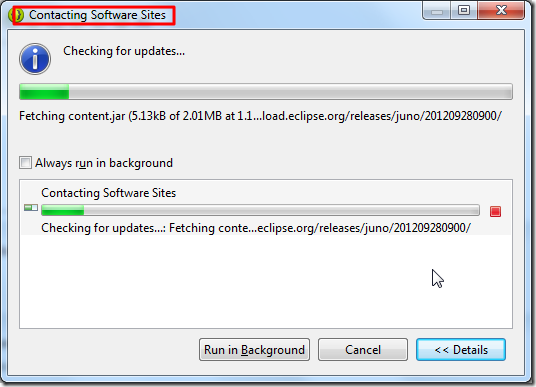Click the 'Fetching content.jar' status line
This screenshot has width=536, height=387.
tap(260, 116)
